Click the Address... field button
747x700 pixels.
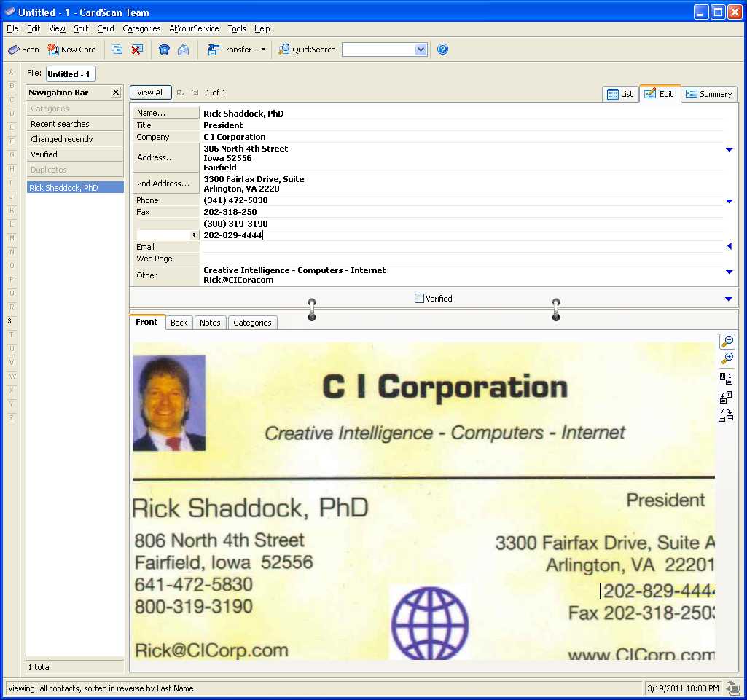[165, 157]
